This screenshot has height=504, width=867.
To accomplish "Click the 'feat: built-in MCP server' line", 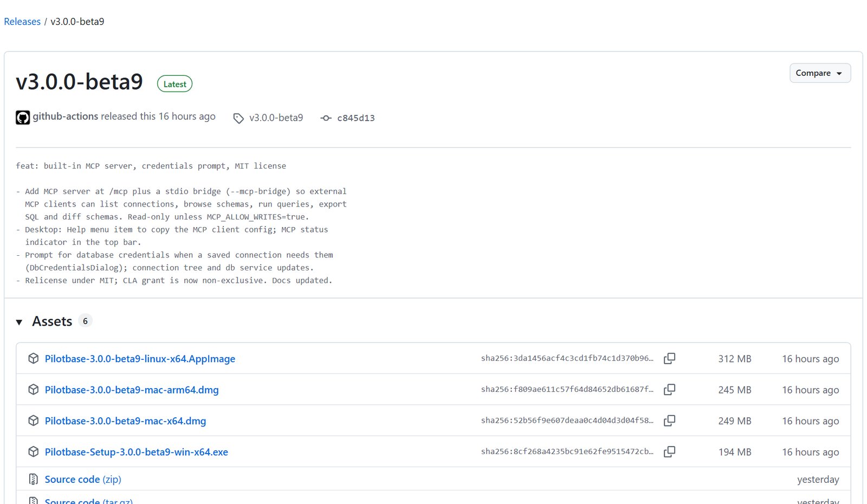I will coord(151,166).
